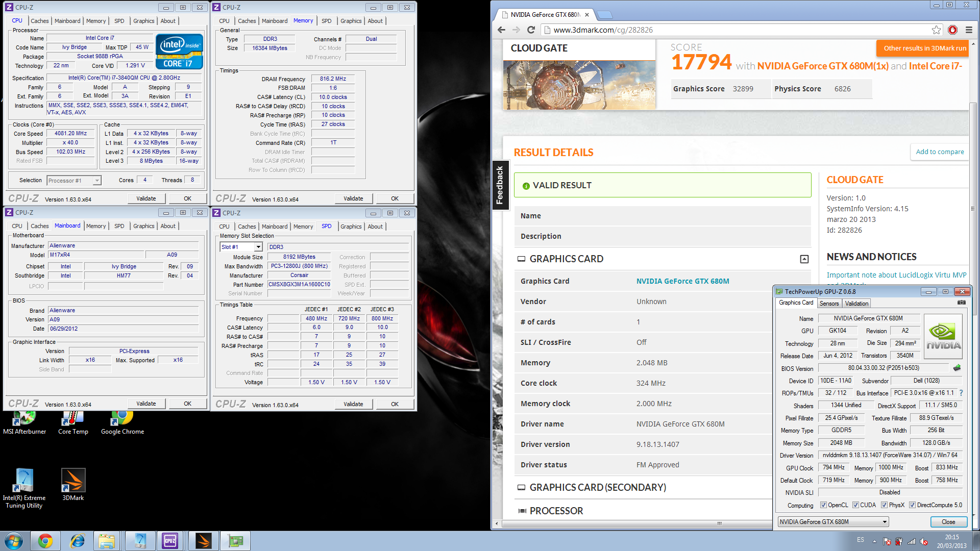Switch to Caches tab in top-left CPU-Z

coord(39,21)
